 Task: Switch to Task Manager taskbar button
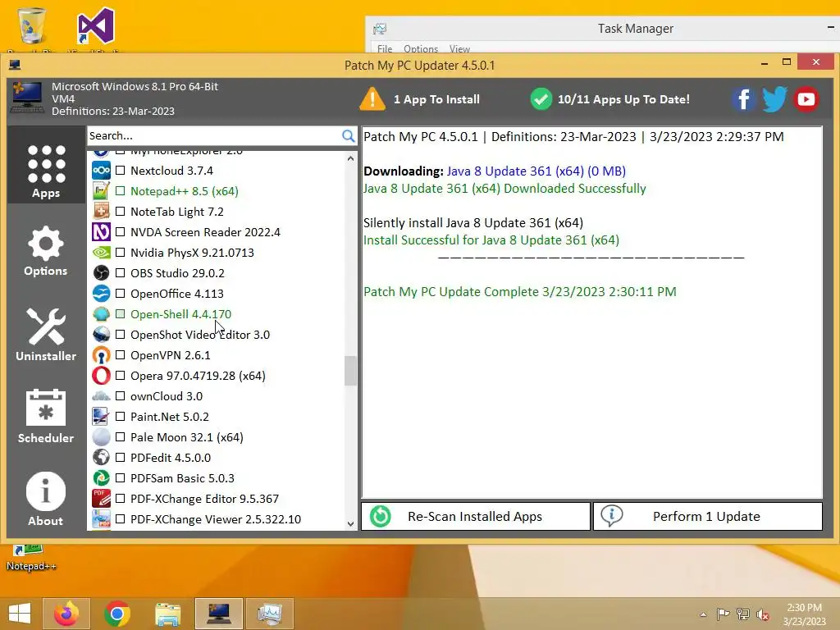click(x=269, y=614)
